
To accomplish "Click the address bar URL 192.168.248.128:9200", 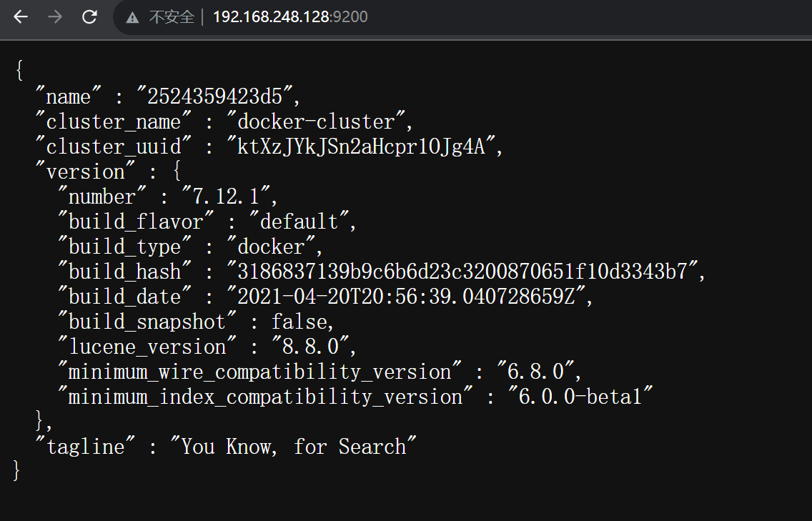I will [x=290, y=17].
